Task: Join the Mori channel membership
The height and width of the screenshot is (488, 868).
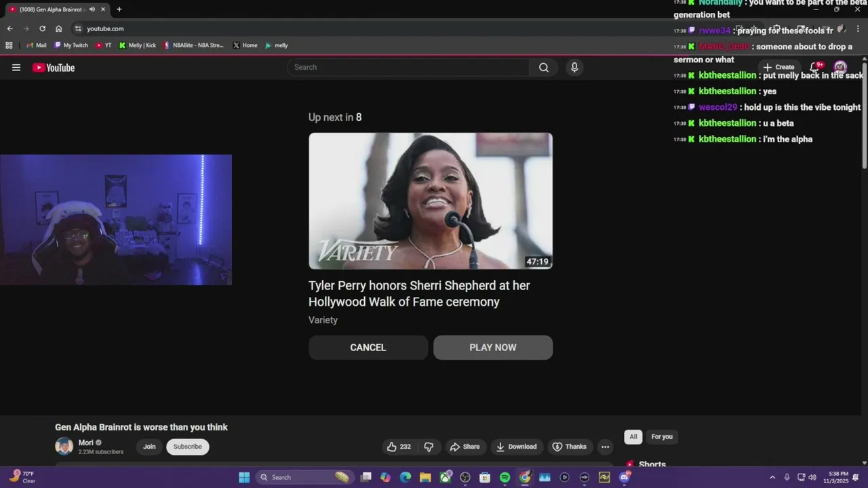Action: pyautogui.click(x=149, y=447)
